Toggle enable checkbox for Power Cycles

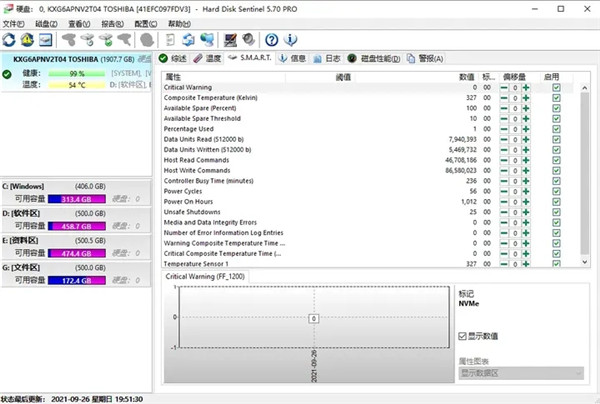coord(556,191)
